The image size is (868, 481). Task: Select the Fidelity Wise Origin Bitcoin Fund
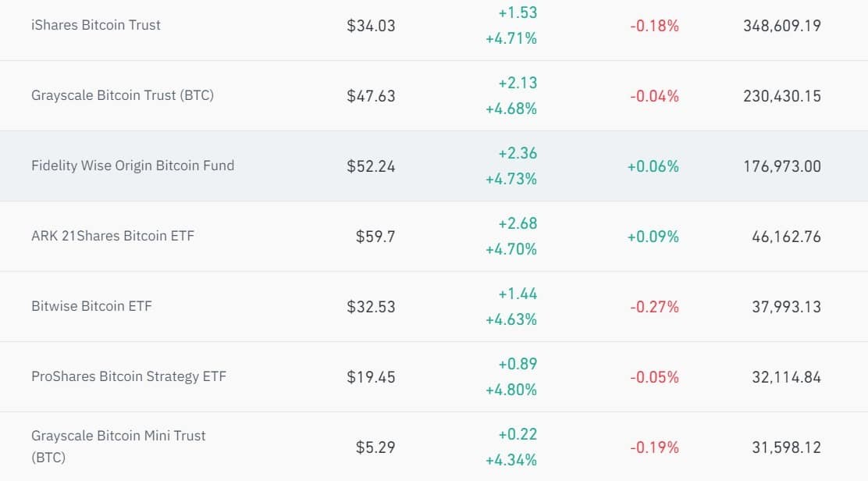pyautogui.click(x=133, y=166)
